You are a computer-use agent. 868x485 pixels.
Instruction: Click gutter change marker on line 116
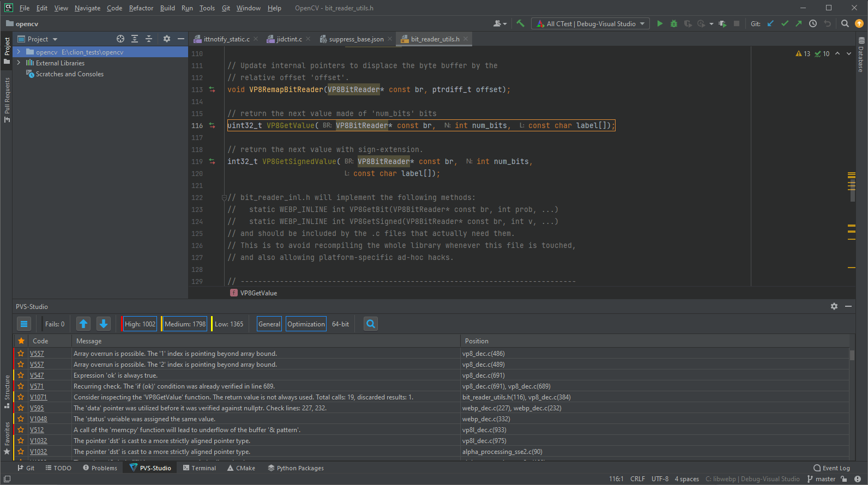click(x=212, y=125)
